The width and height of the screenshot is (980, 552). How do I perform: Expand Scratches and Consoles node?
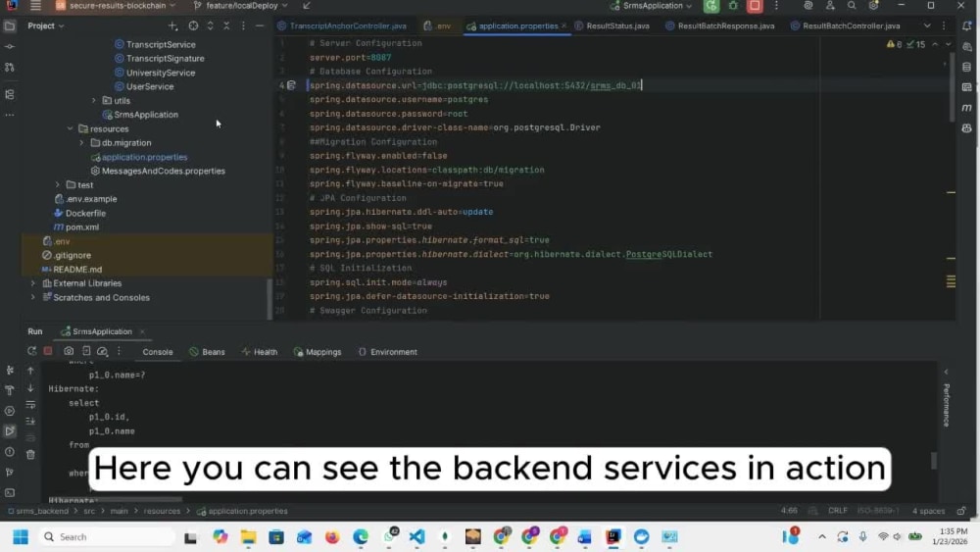click(x=33, y=297)
